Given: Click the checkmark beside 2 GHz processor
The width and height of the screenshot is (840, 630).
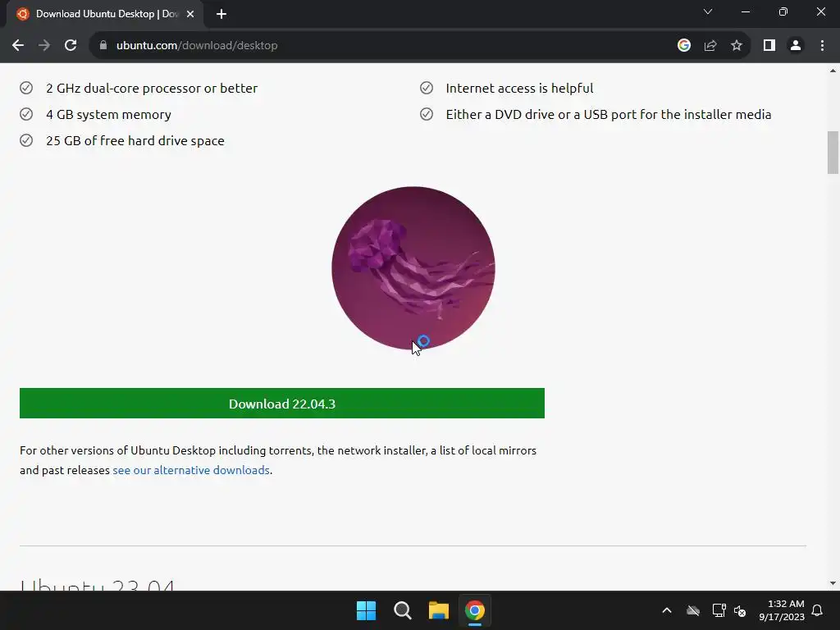Looking at the screenshot, I should click(x=26, y=88).
